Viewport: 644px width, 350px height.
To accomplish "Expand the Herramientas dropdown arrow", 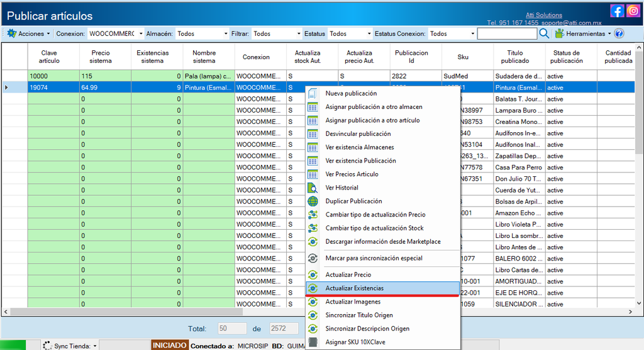I will pos(609,34).
